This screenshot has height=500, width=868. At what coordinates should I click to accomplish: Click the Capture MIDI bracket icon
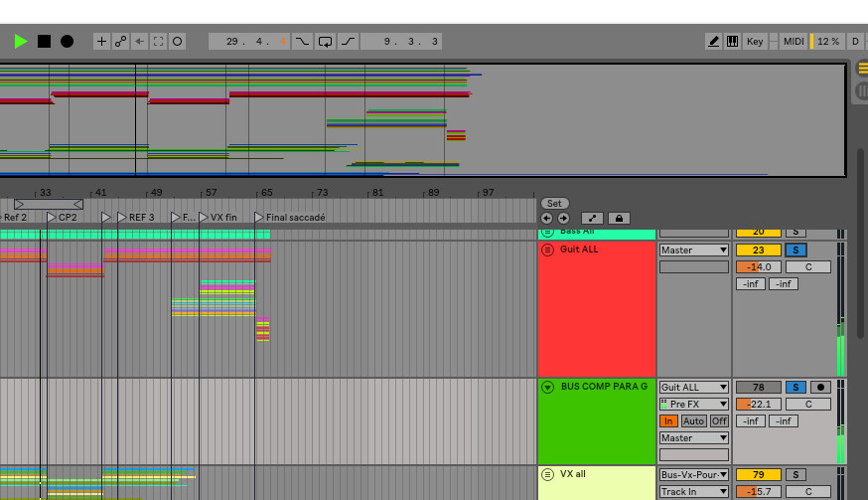pyautogui.click(x=158, y=41)
